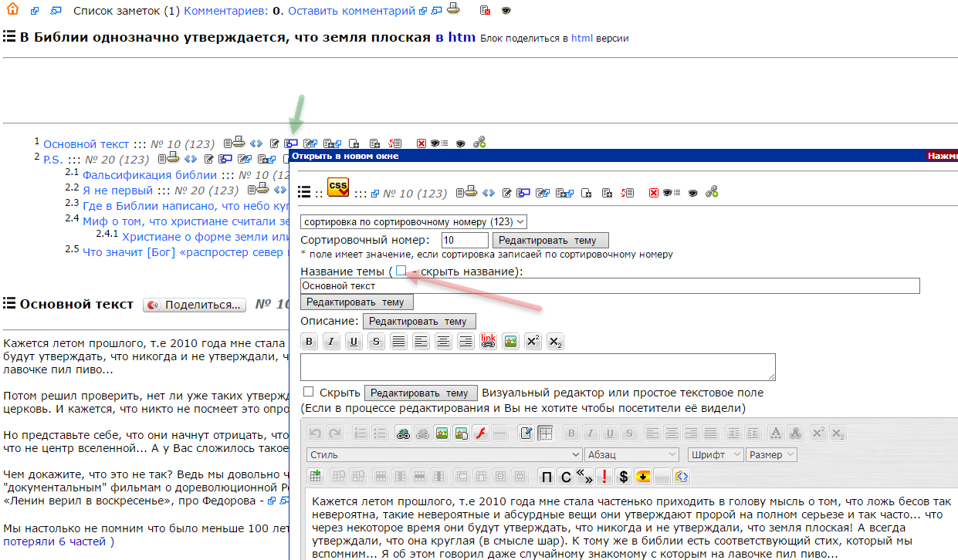The image size is (958, 560).
Task: Click Undo in visual editor toolbar
Action: (315, 433)
